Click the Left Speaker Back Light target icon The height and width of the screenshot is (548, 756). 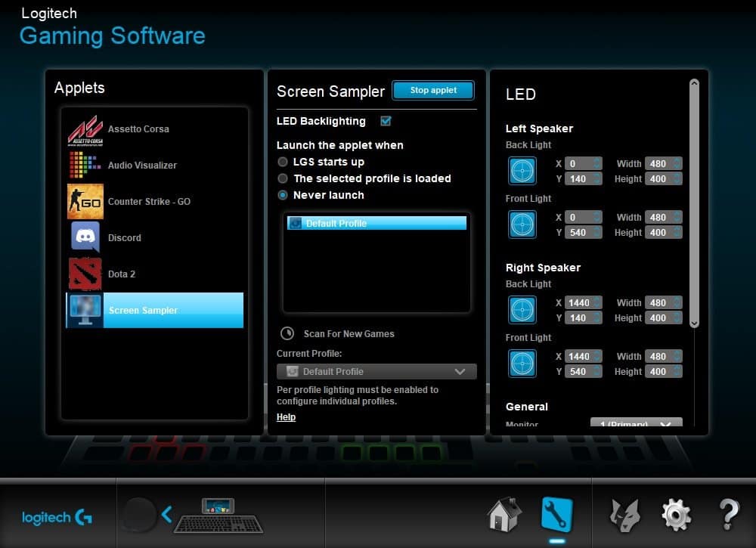(x=522, y=171)
